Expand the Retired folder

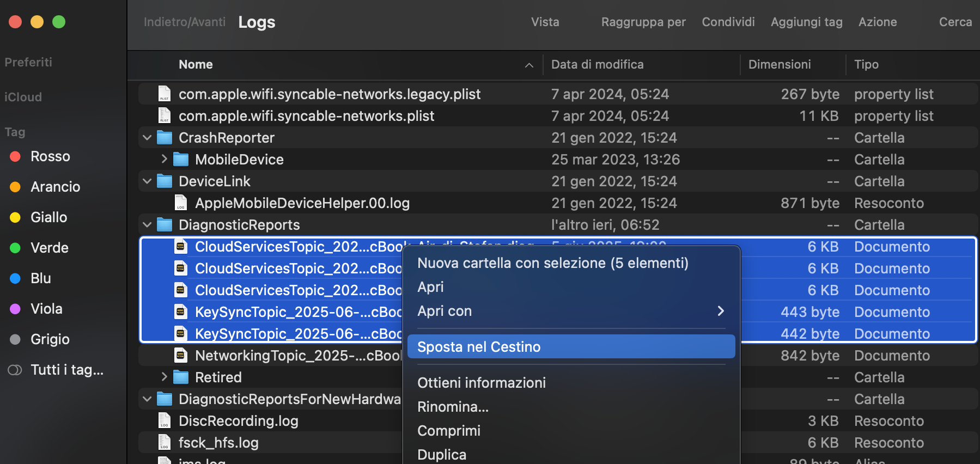pyautogui.click(x=164, y=377)
